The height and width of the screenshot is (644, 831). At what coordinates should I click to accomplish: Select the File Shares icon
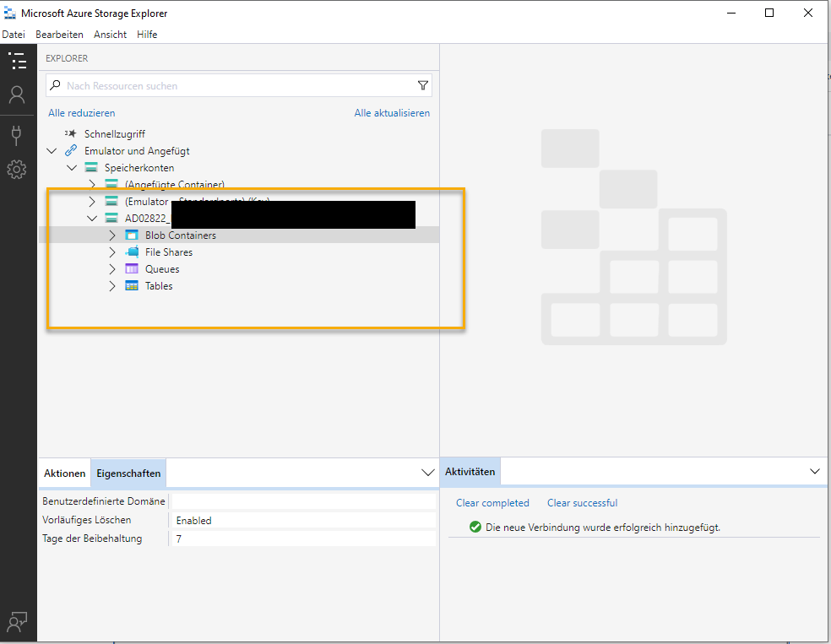(132, 252)
